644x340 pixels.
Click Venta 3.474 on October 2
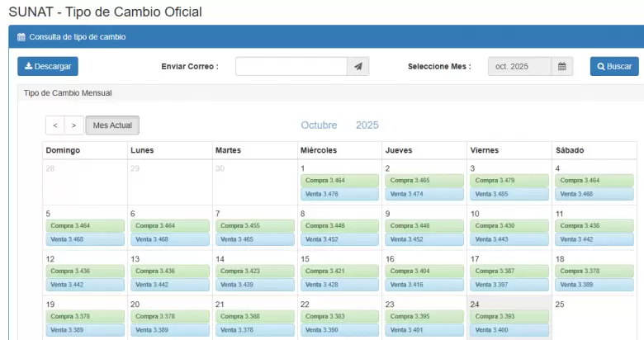[x=424, y=194]
